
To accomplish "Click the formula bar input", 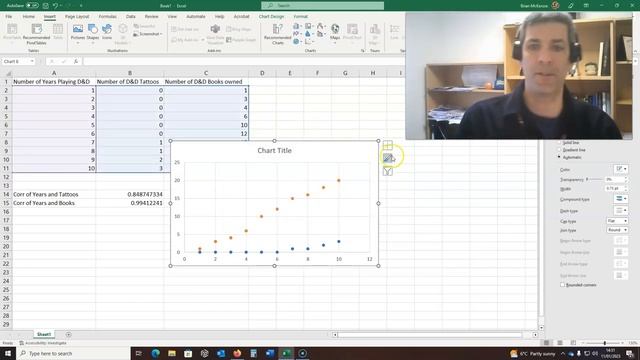I will click(244, 61).
